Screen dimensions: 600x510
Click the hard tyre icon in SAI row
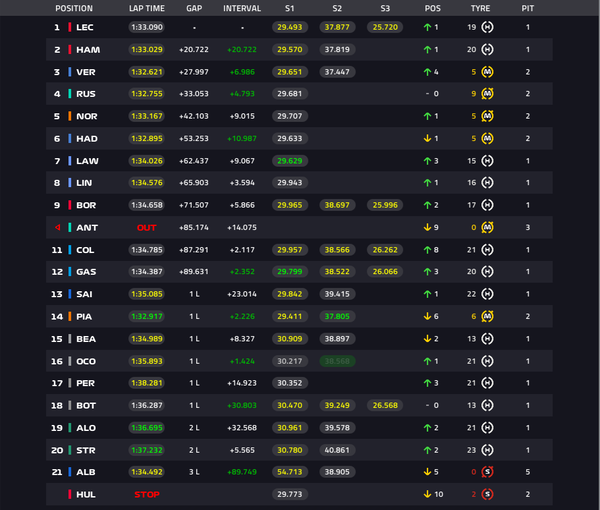click(487, 294)
